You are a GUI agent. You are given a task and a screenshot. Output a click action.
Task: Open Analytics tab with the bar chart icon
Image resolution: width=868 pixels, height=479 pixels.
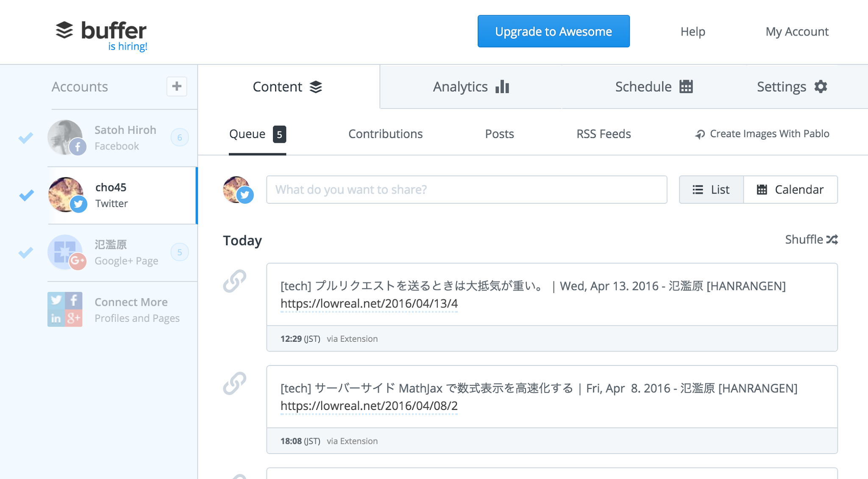point(502,86)
